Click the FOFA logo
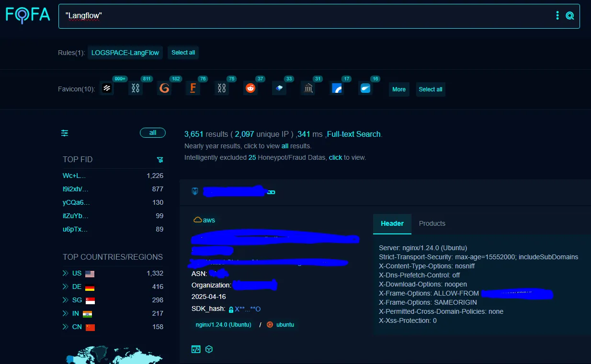Screen dimensions: 591x364 (x=27, y=15)
